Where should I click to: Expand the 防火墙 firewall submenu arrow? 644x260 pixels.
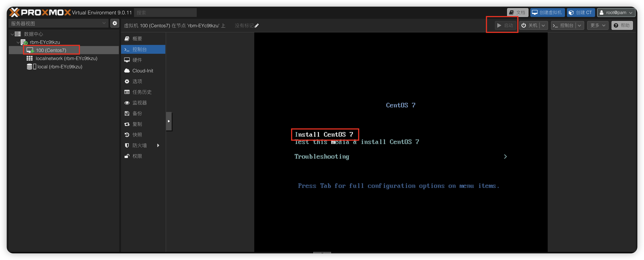click(158, 145)
